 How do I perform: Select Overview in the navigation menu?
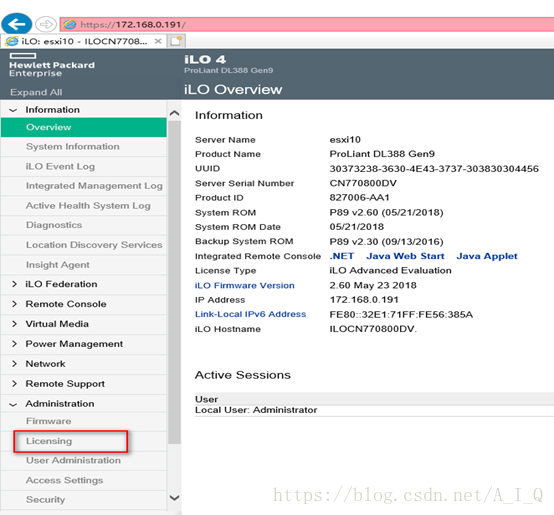click(x=84, y=127)
